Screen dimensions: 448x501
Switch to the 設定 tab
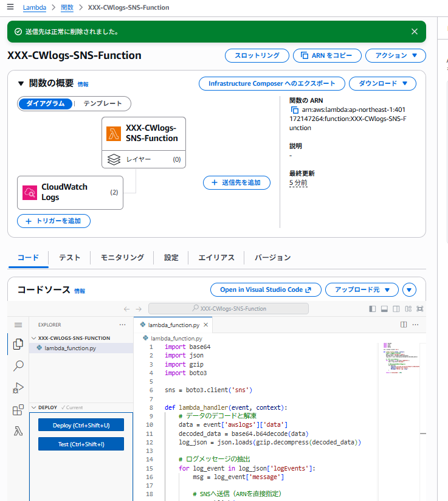[171, 258]
